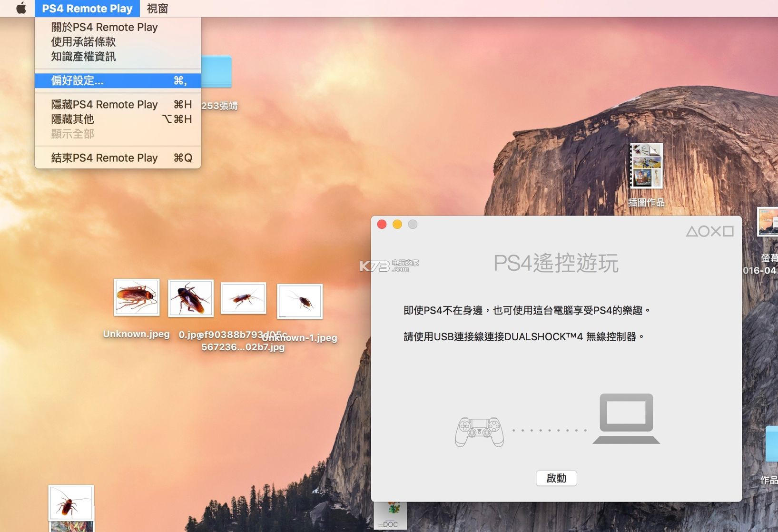The image size is (778, 532).
Task: Choose 知識產權資訊 from the menu
Action: (x=118, y=57)
